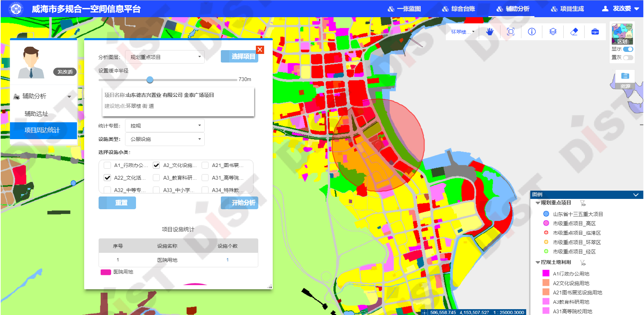644x315 pixels.
Task: Open the map layers stack icon
Action: click(x=553, y=32)
